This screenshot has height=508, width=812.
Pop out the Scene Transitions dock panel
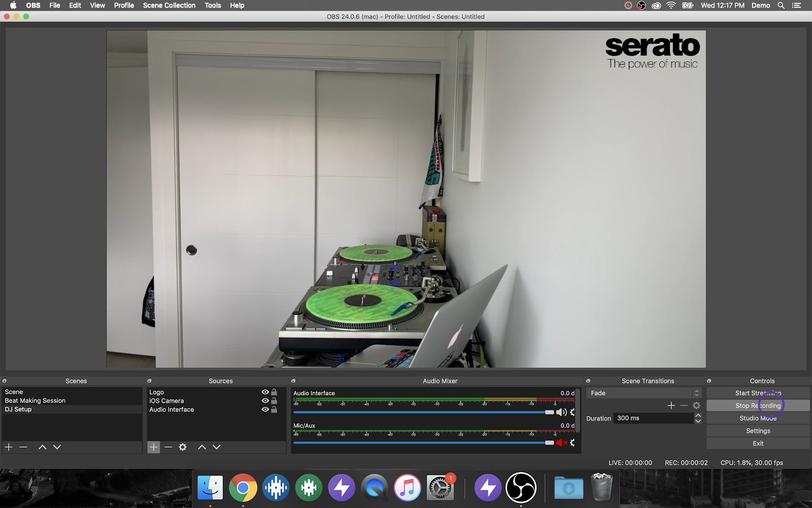pyautogui.click(x=588, y=381)
